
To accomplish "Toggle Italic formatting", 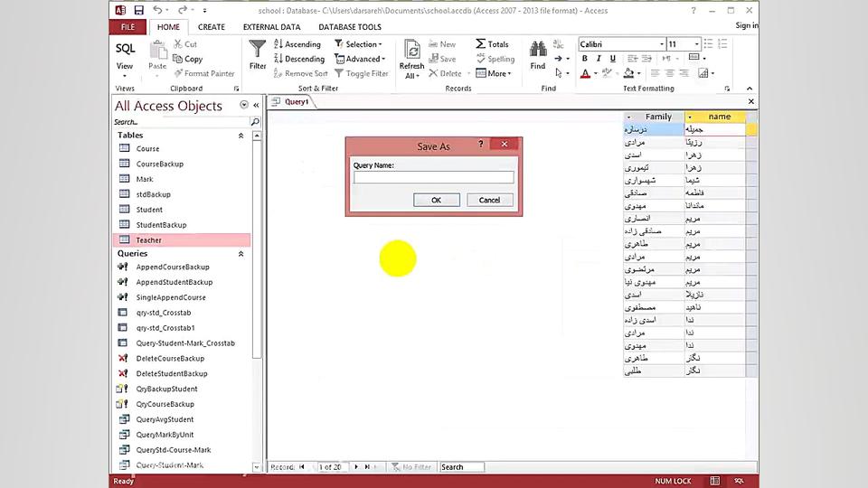I will click(x=599, y=58).
